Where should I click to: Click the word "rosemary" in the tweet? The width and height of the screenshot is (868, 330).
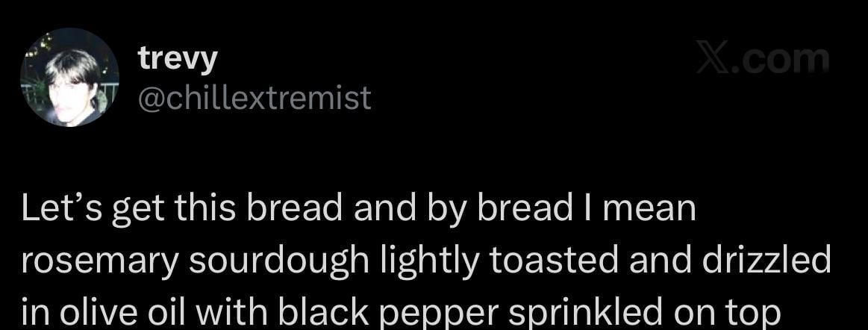93,261
